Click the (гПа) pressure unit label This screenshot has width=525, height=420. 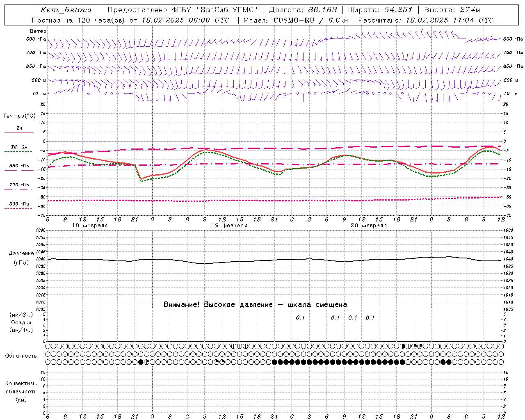click(x=21, y=263)
